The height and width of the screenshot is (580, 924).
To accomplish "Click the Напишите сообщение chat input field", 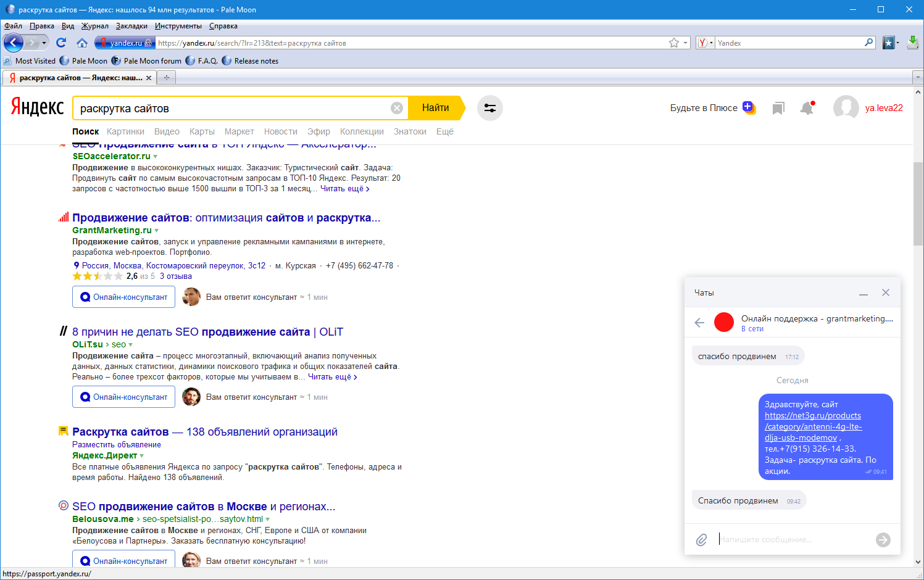I will pos(794,540).
